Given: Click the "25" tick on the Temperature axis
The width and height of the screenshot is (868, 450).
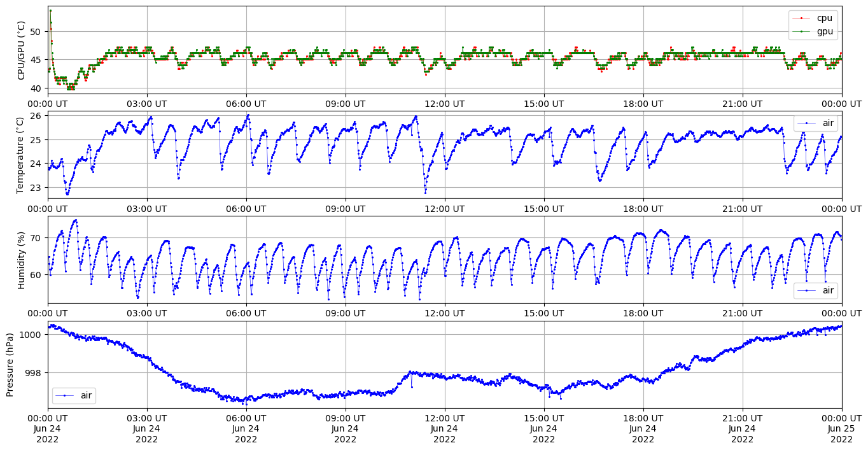Looking at the screenshot, I should click(36, 140).
